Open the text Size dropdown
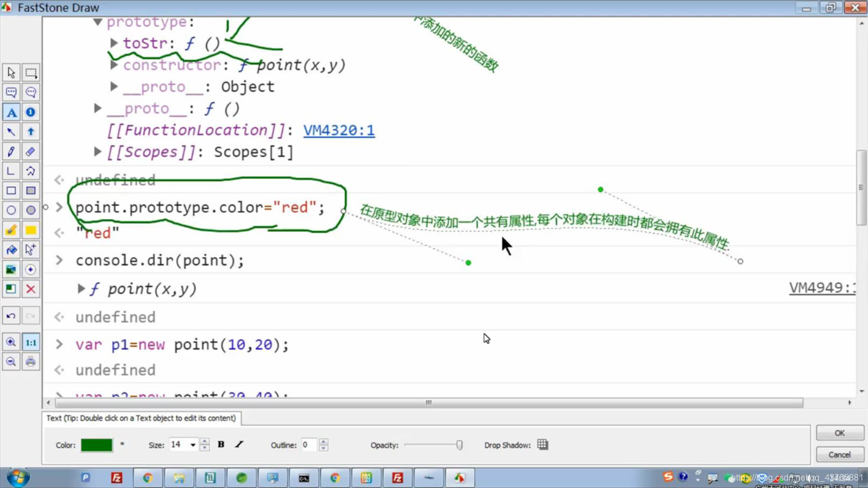The image size is (868, 488). [x=193, y=445]
